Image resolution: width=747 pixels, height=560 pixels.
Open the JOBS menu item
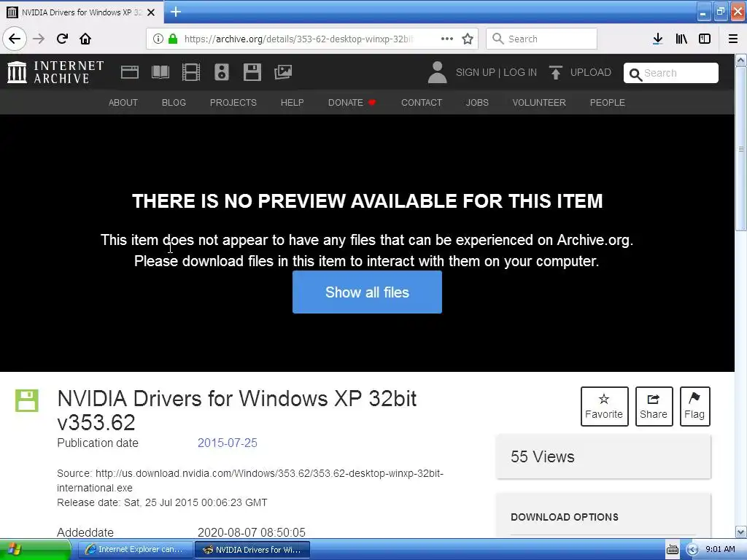click(x=477, y=102)
